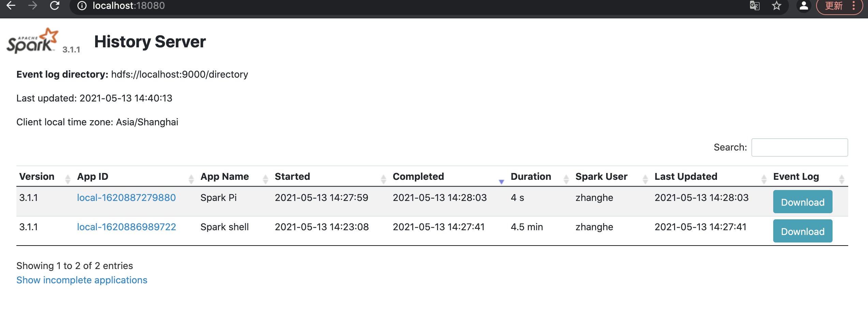Sort table by Started column
Viewport: 868px width, 314px height.
(292, 176)
